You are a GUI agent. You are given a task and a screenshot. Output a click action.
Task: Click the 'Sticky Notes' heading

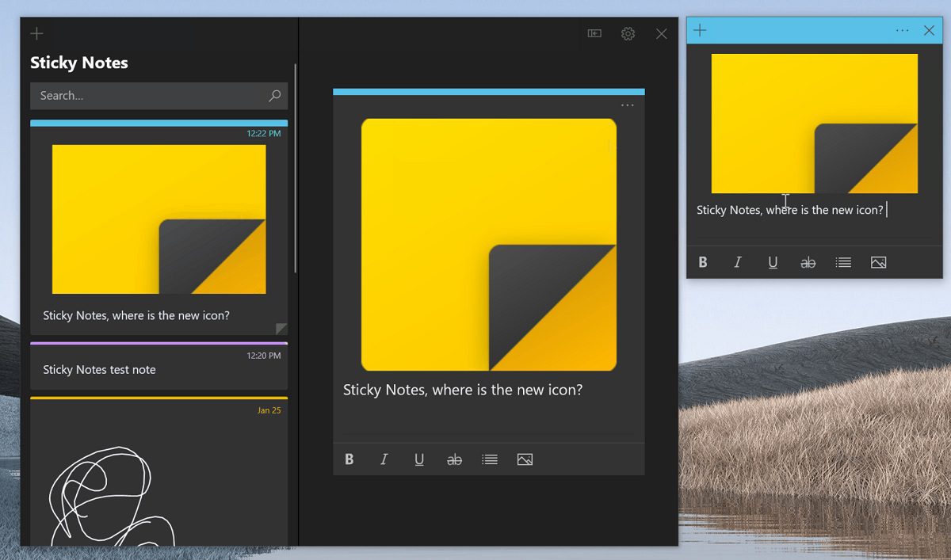(x=79, y=63)
